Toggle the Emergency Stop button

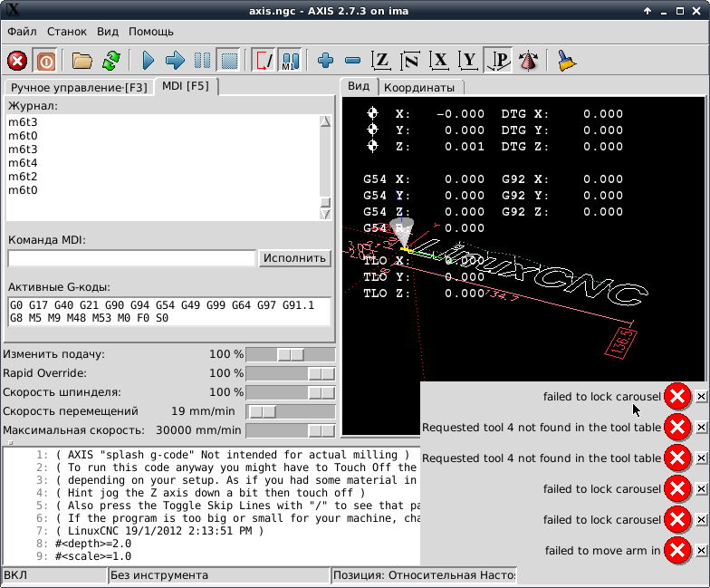17,61
